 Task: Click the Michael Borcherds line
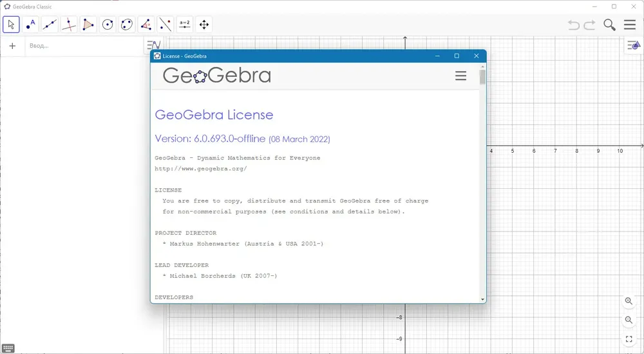(x=220, y=276)
